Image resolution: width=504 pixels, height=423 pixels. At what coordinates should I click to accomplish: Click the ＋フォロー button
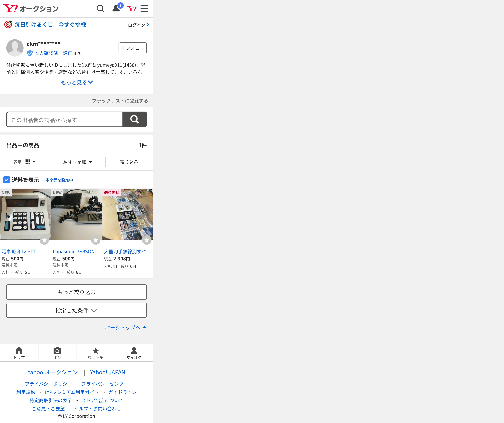[133, 48]
